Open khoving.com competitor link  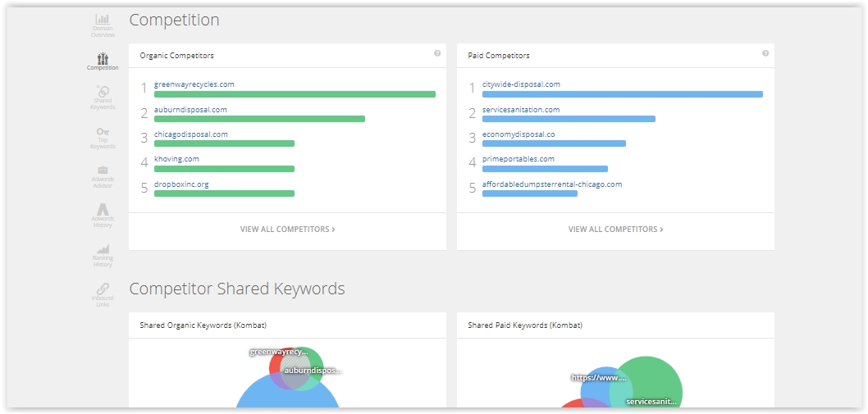[x=176, y=159]
